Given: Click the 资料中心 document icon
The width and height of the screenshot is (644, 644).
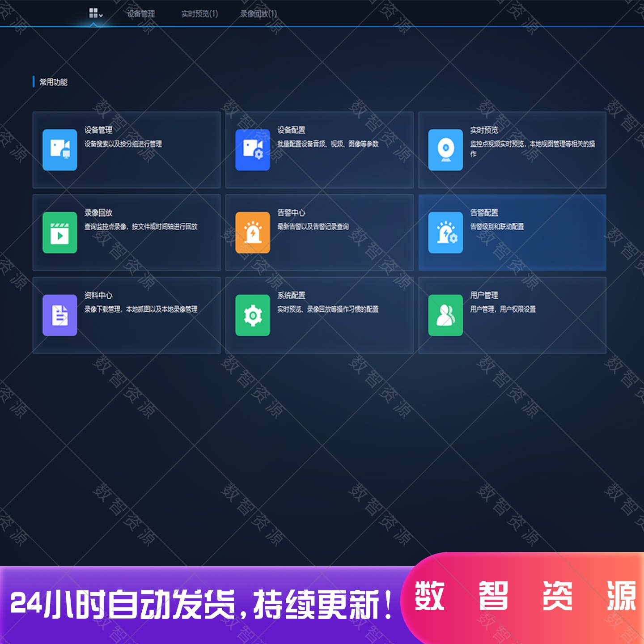Looking at the screenshot, I should click(x=60, y=315).
